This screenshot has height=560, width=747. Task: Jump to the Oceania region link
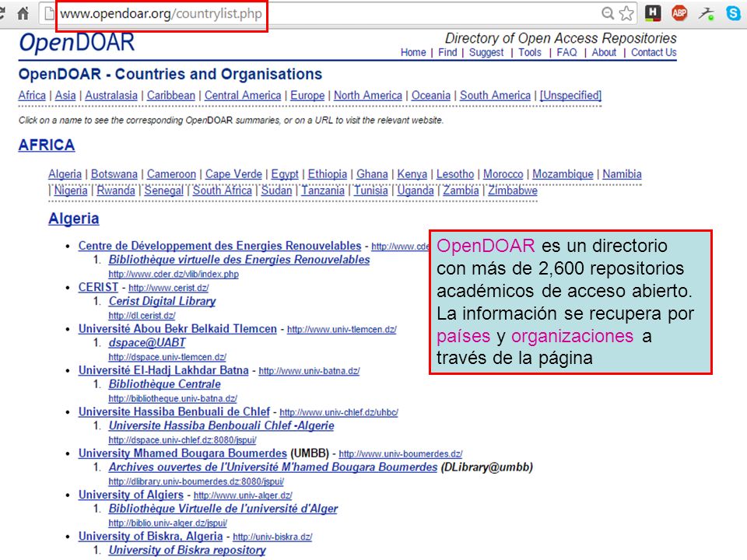430,95
